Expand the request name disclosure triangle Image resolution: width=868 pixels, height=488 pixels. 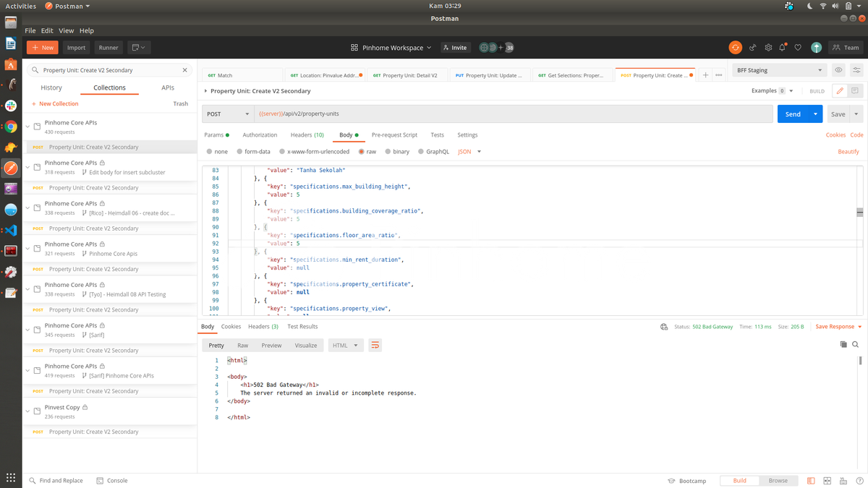[x=206, y=91]
